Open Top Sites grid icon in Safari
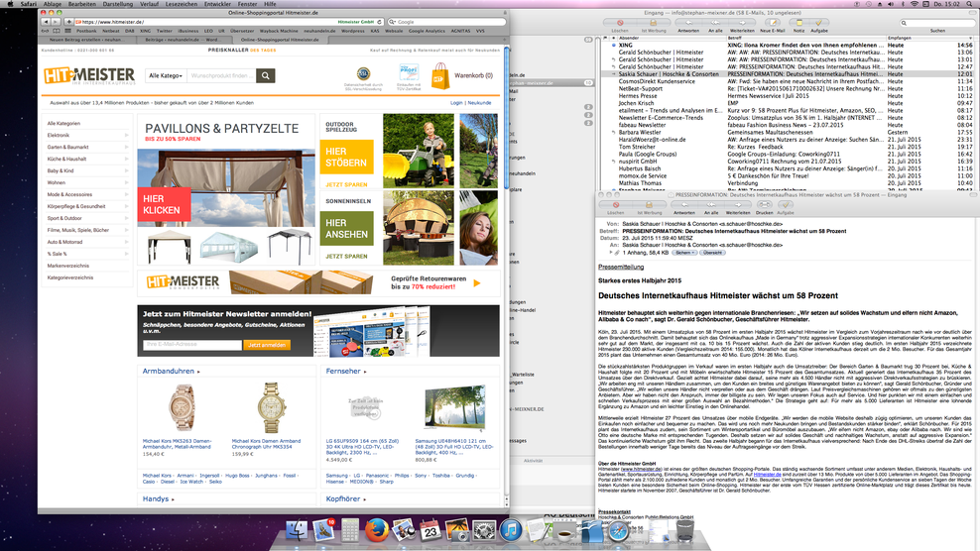 point(67,31)
